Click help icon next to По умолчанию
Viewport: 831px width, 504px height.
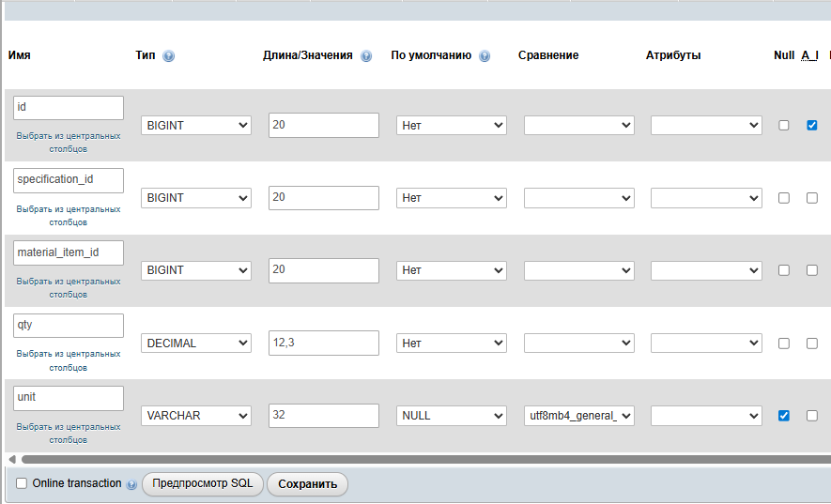point(485,56)
